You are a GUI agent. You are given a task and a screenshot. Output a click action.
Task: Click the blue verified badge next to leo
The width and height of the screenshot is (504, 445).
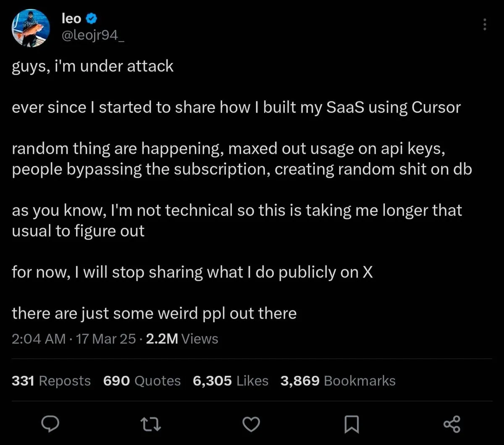pyautogui.click(x=92, y=18)
